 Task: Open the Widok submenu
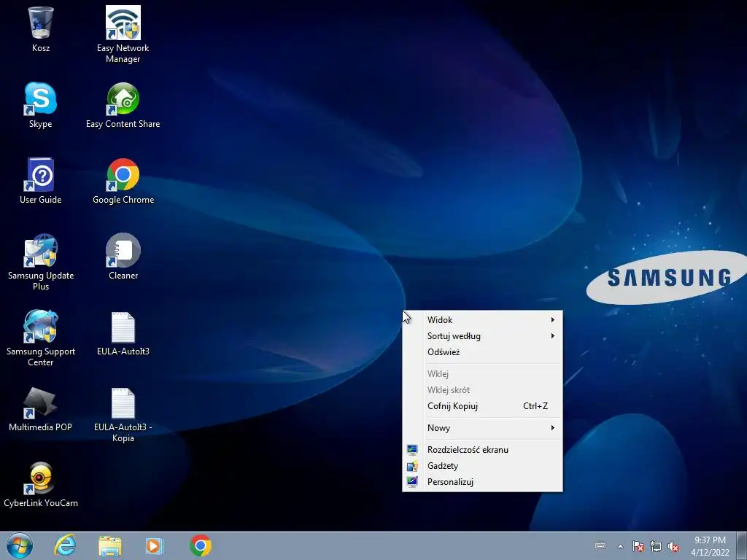pyautogui.click(x=483, y=320)
